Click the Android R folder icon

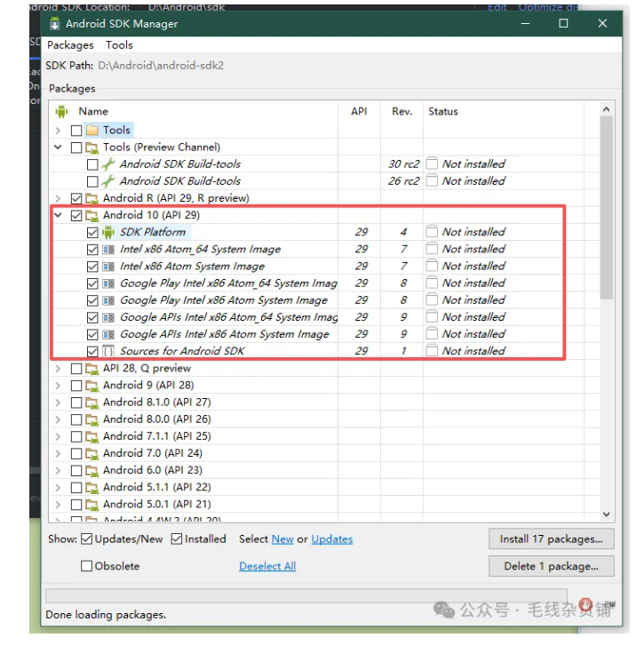[91, 198]
